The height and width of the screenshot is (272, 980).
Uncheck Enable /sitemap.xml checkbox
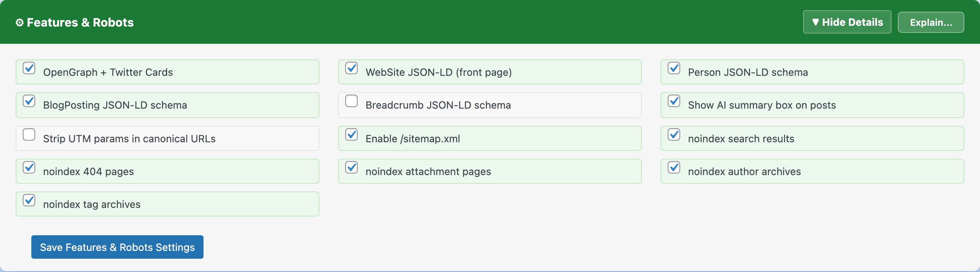[x=351, y=134]
